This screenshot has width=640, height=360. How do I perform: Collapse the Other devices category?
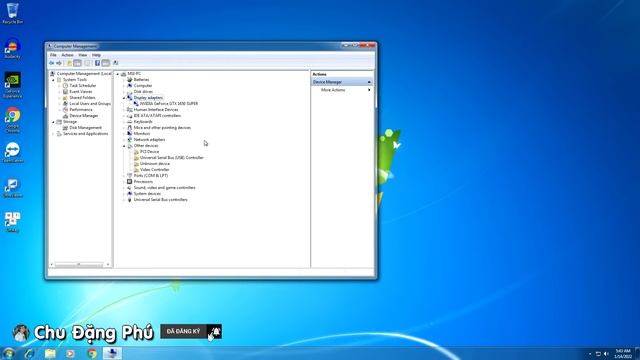[x=124, y=146]
